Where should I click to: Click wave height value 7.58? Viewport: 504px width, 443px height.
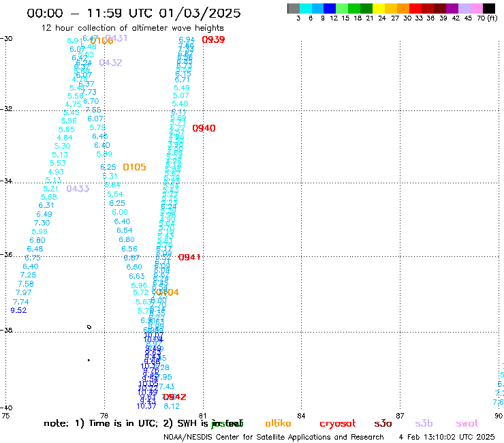(26, 284)
